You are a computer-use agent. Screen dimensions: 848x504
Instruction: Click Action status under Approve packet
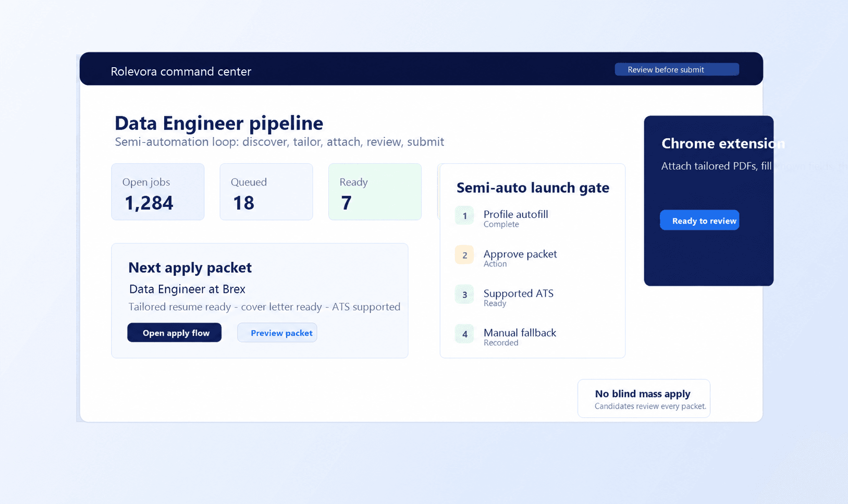(x=495, y=264)
